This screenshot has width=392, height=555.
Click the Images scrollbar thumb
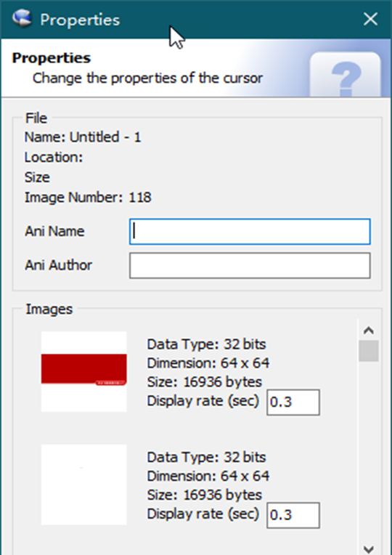click(x=369, y=351)
